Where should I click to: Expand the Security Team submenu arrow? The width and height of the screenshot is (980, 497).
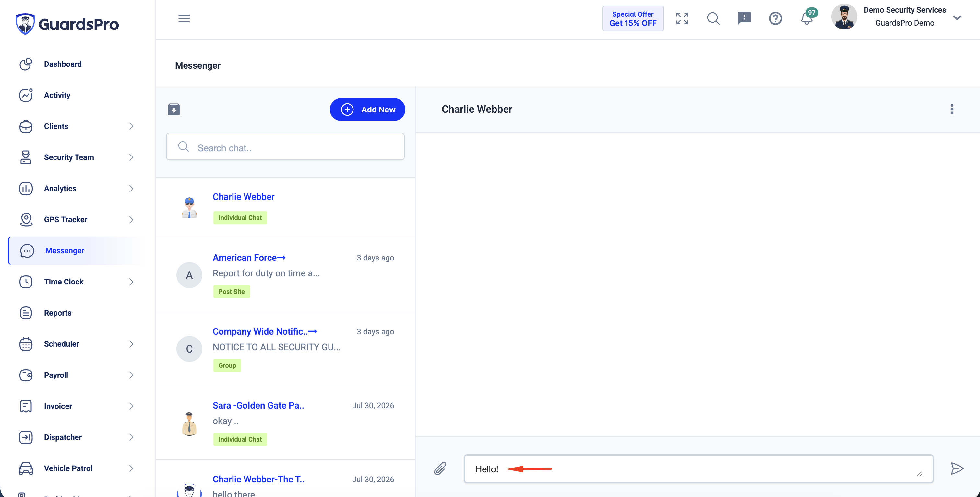(131, 157)
